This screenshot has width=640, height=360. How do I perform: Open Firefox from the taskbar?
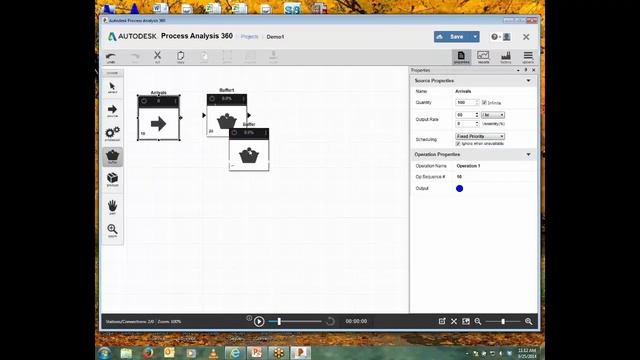tap(147, 353)
